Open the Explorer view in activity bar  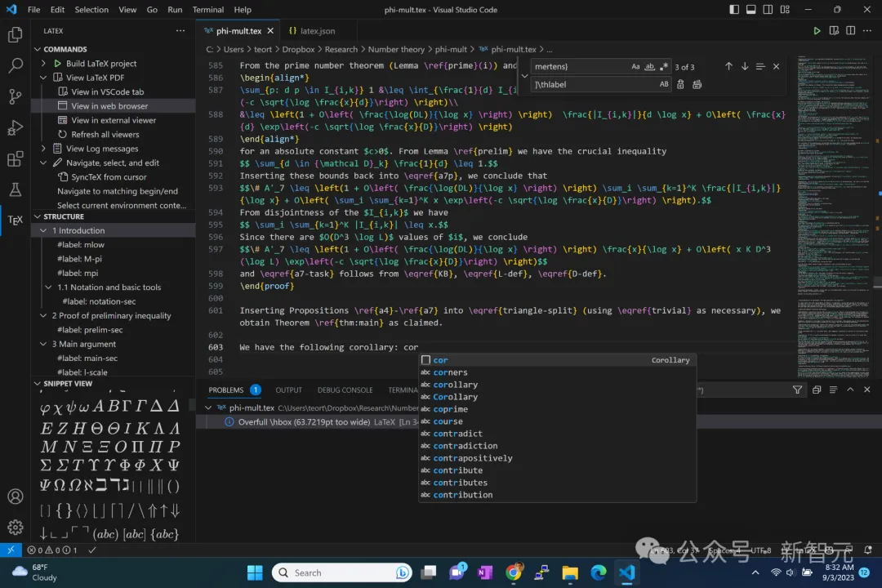[16, 35]
